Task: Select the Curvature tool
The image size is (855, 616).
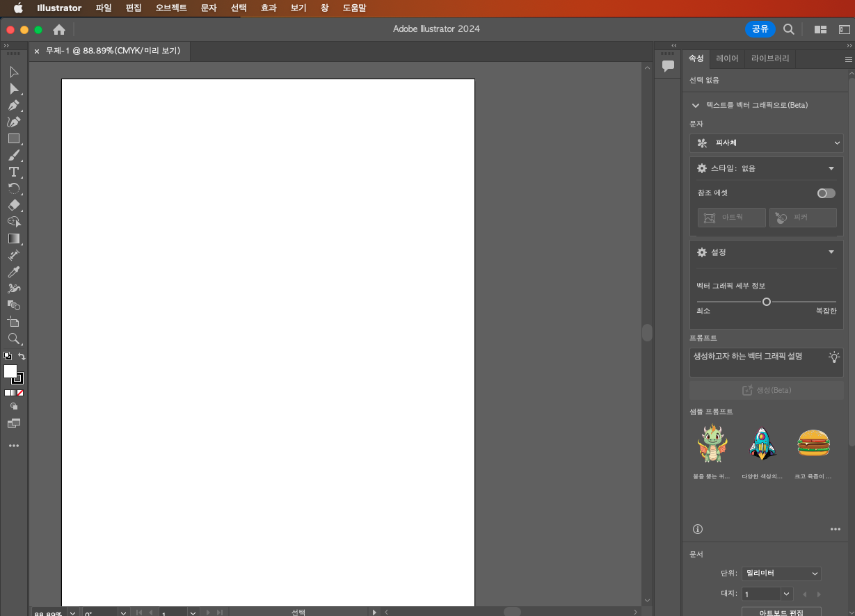Action: click(x=14, y=122)
